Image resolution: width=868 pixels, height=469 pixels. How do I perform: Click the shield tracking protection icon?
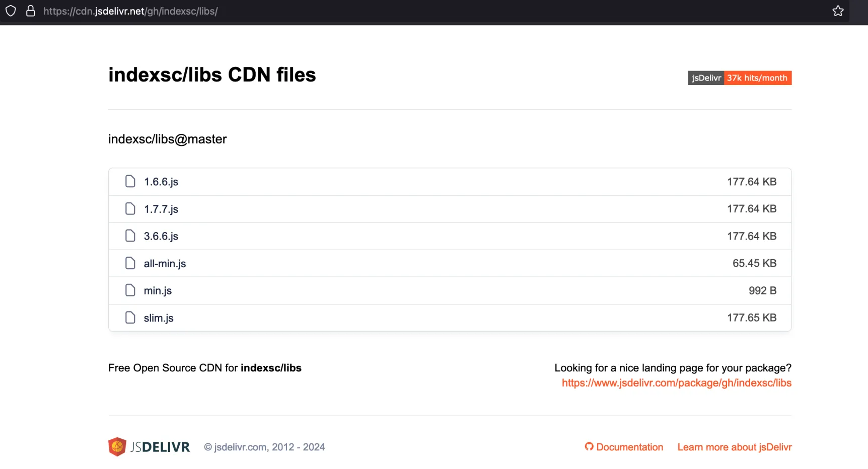point(11,11)
